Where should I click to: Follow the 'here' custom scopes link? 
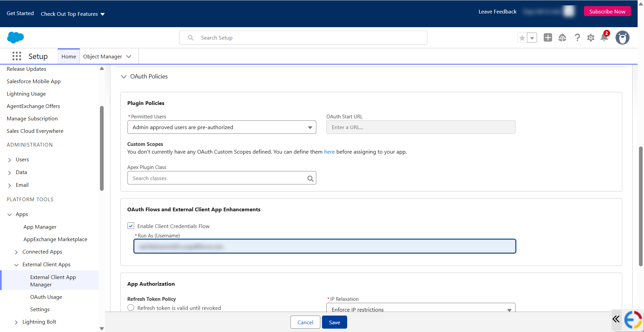click(x=329, y=152)
